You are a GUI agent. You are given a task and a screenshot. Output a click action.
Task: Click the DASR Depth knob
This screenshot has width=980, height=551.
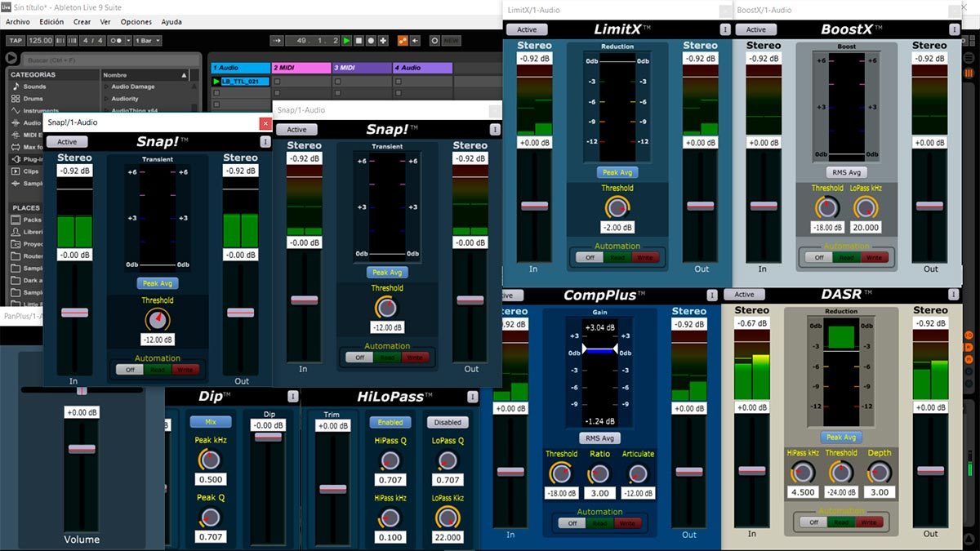pos(880,472)
